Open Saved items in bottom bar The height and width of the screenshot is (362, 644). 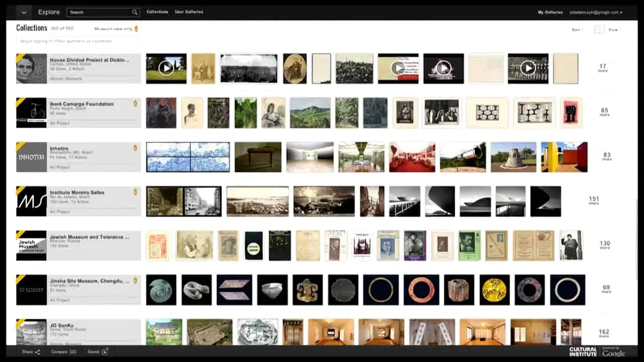[98, 352]
